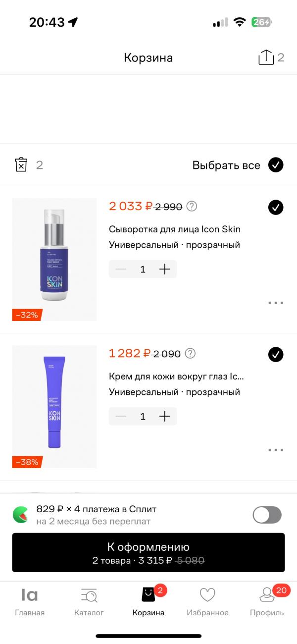Open price info for the face serum
This screenshot has width=297, height=644.
pyautogui.click(x=192, y=206)
